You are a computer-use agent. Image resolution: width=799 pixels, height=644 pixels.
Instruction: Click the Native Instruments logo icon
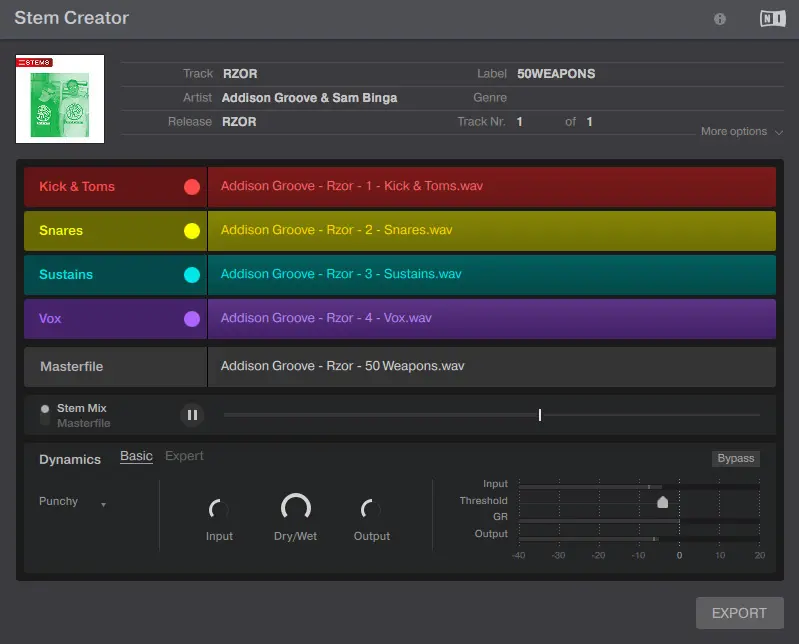click(771, 19)
